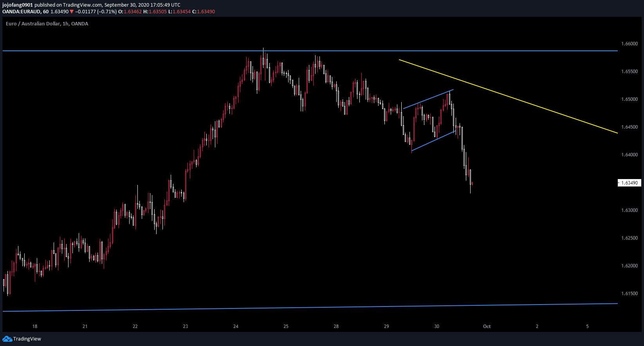
Task: Select the blue horizontal resistance line at top
Action: pyautogui.click(x=310, y=51)
